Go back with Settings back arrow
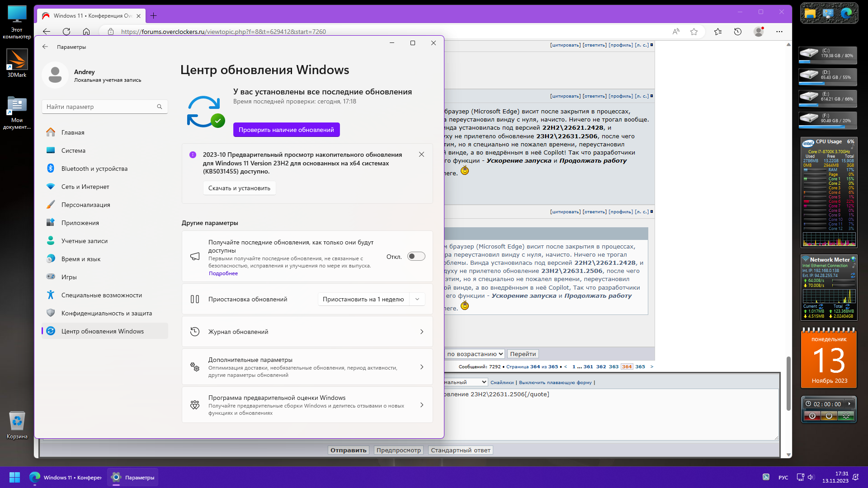Image resolution: width=868 pixels, height=488 pixels. [x=45, y=47]
